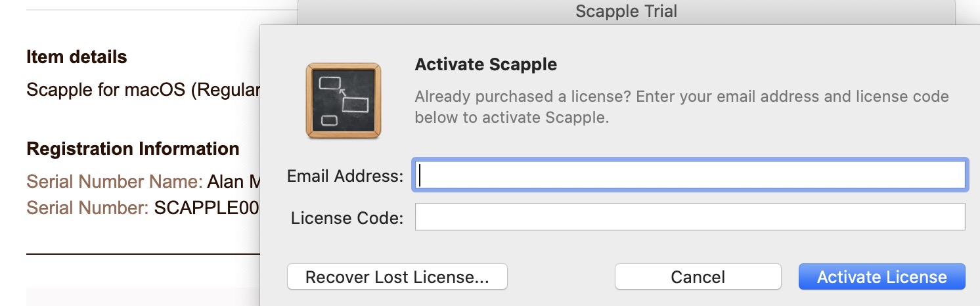Open the Recover Lost License dialog
Image resolution: width=980 pixels, height=306 pixels.
click(397, 276)
